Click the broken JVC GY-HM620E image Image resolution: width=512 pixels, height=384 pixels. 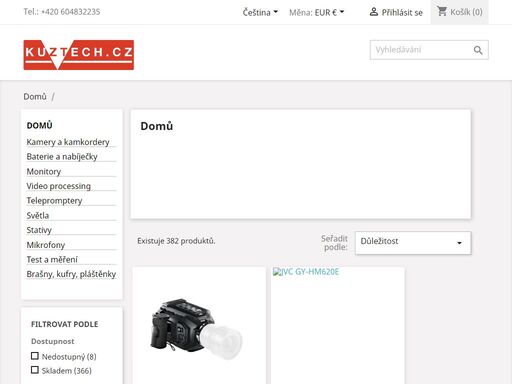(x=306, y=272)
